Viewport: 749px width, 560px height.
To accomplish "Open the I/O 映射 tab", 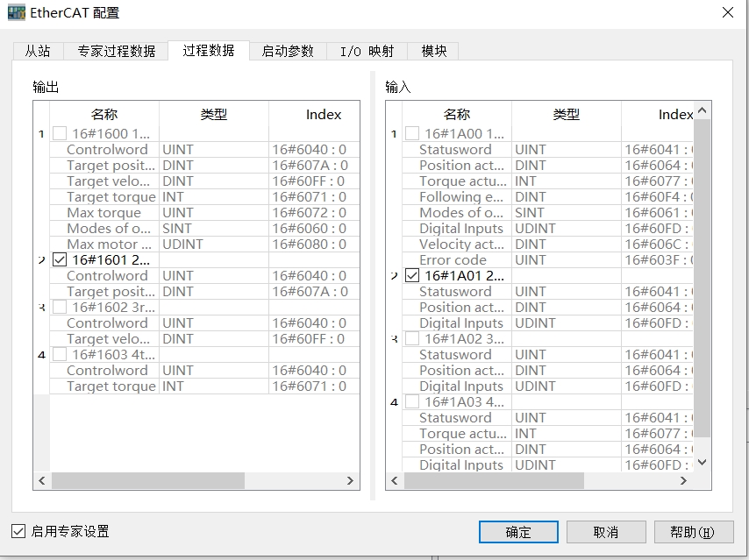I will (367, 51).
